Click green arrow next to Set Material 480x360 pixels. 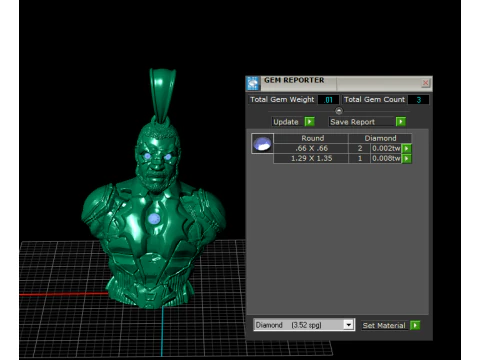(415, 325)
